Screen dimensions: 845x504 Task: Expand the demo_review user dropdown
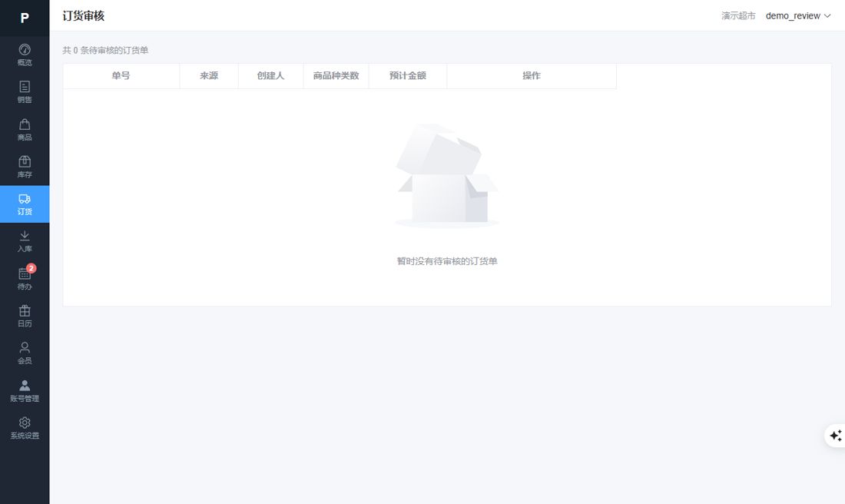click(x=797, y=16)
